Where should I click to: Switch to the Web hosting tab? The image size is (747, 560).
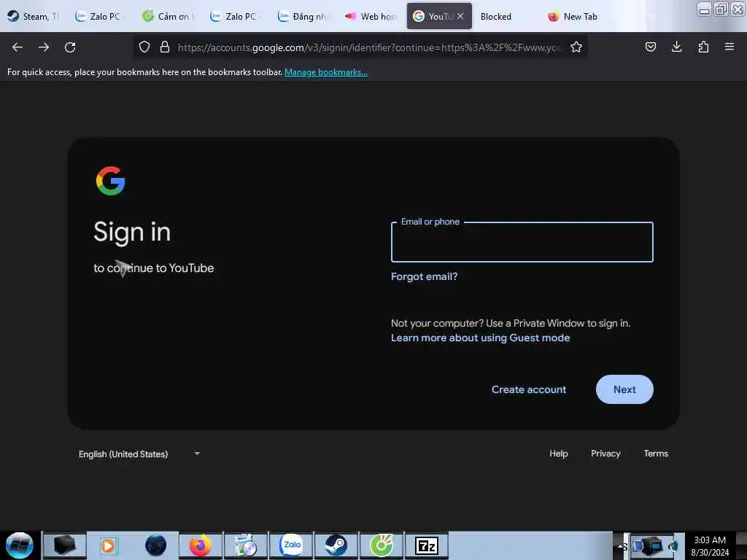[x=370, y=16]
